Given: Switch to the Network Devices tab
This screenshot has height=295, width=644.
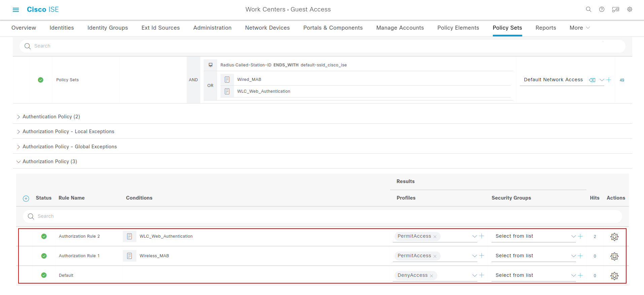Looking at the screenshot, I should click(267, 28).
